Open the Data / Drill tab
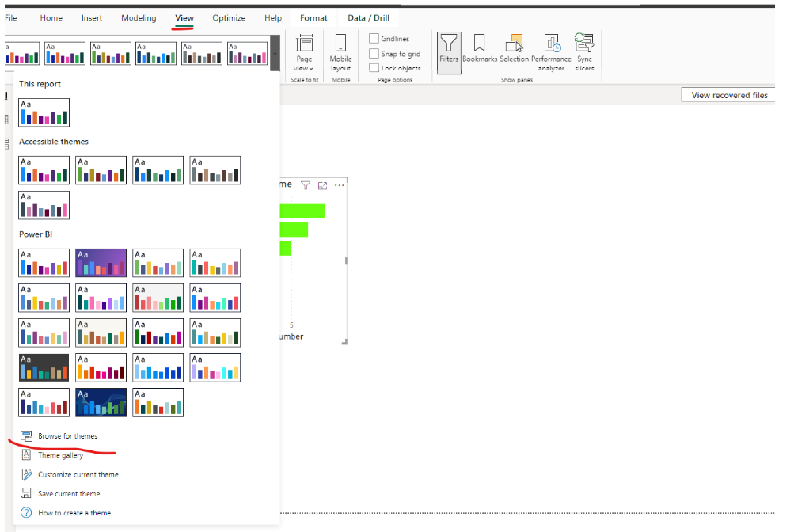Image resolution: width=798 pixels, height=532 pixels. 368,18
